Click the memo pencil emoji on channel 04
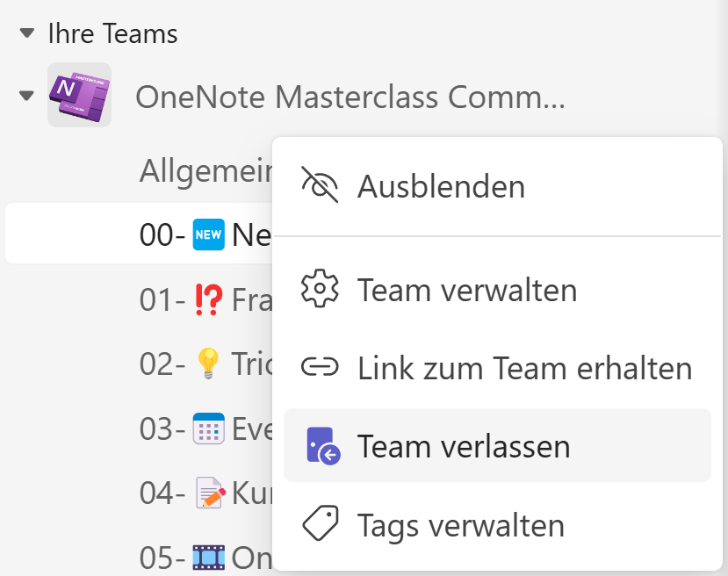Viewport: 728px width, 576px height. [x=211, y=493]
